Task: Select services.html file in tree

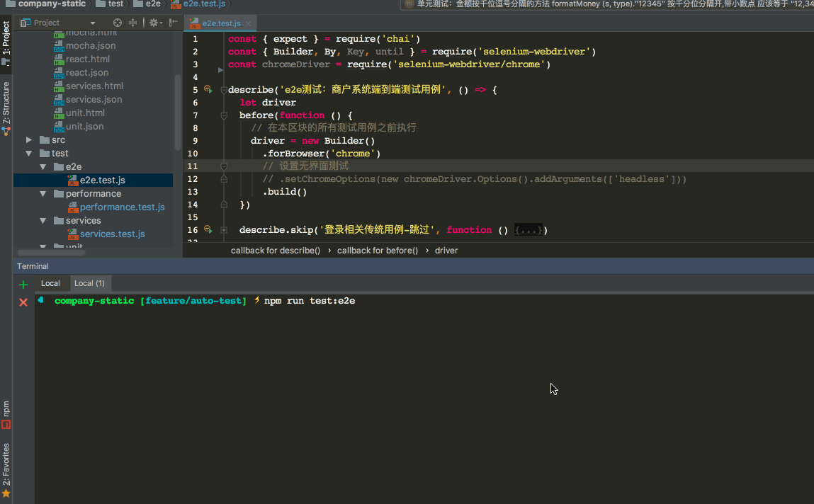Action: (94, 86)
